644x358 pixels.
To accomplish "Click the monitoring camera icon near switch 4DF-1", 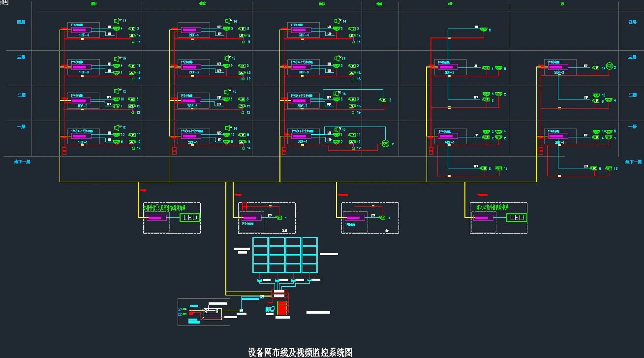I will point(486,131).
